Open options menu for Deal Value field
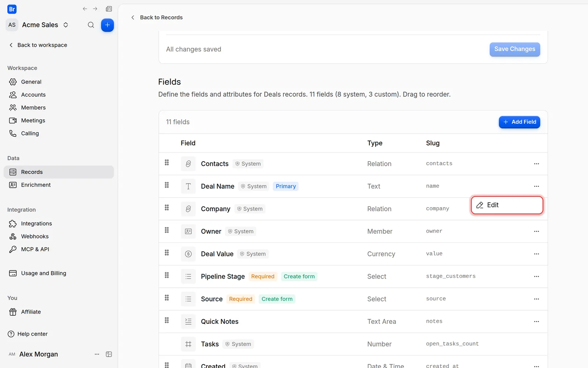The height and width of the screenshot is (368, 588). (537, 254)
